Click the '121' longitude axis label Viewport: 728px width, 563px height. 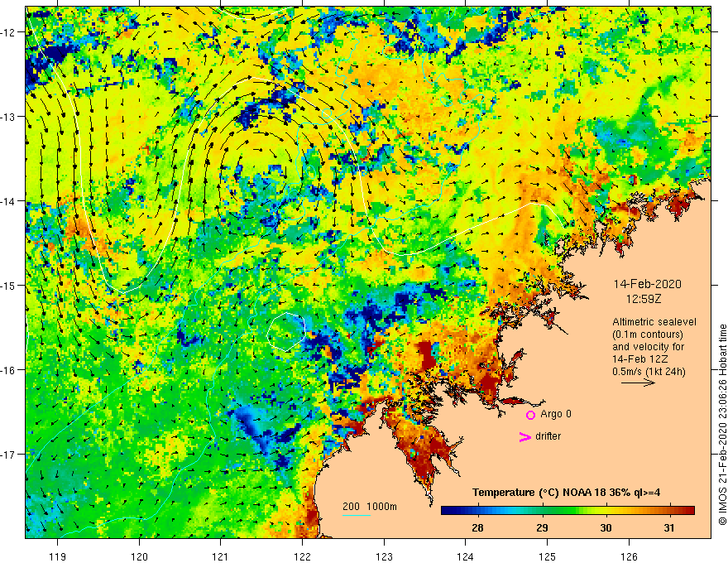pyautogui.click(x=221, y=556)
